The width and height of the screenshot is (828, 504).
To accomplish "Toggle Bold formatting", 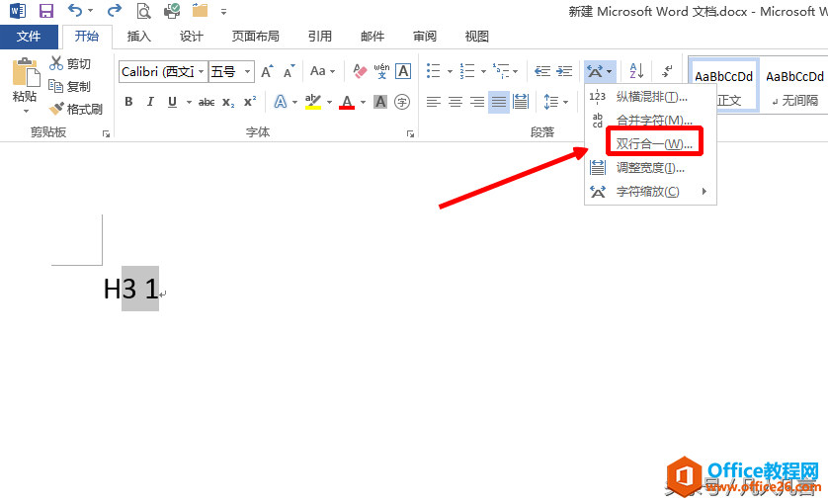I will (x=128, y=102).
